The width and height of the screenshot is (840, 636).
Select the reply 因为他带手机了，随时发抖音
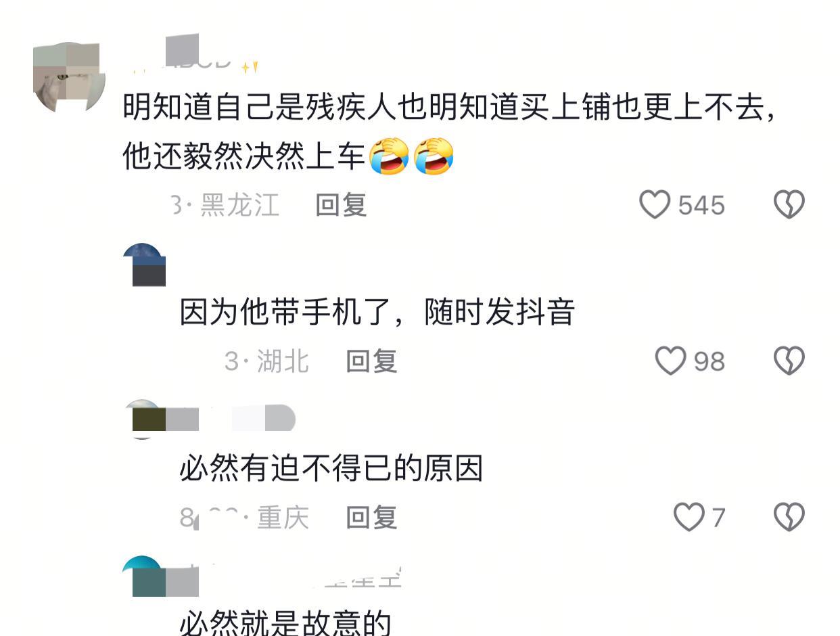(377, 312)
